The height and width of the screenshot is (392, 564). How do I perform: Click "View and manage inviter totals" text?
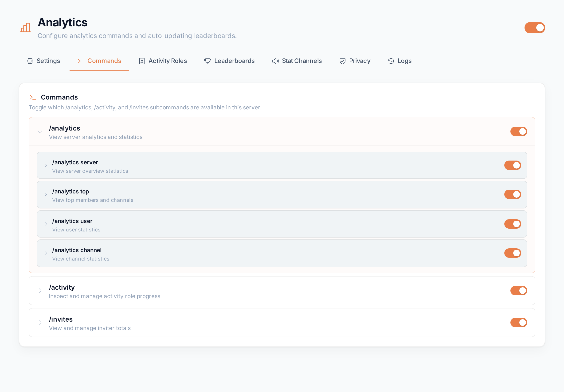point(90,328)
